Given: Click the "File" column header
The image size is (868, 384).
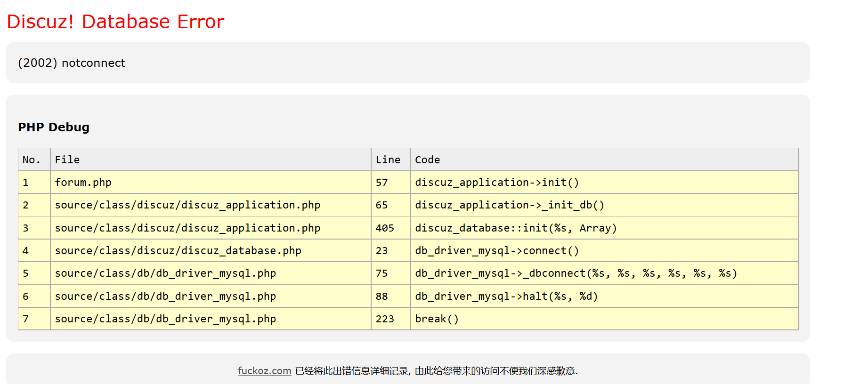Looking at the screenshot, I should pyautogui.click(x=211, y=160).
